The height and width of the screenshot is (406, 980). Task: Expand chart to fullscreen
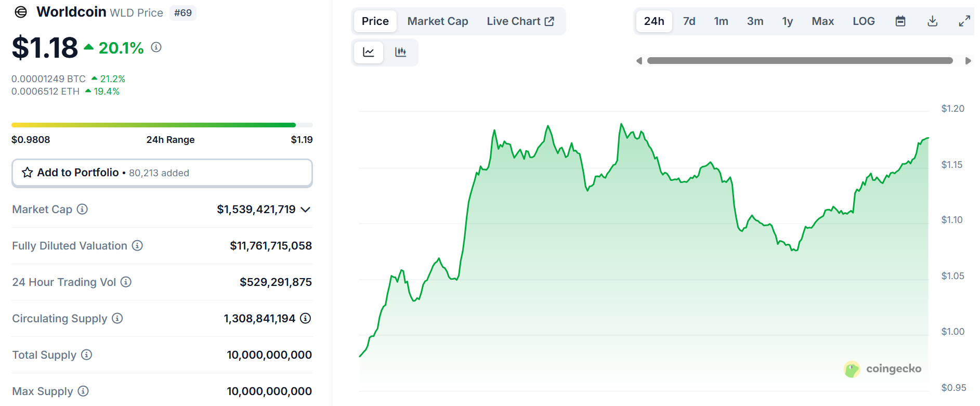point(964,21)
